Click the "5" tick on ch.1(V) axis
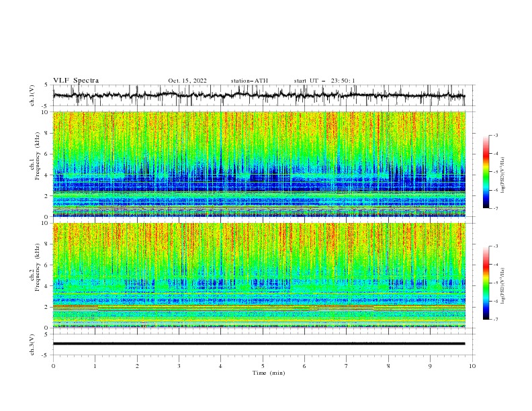The image size is (532, 411). [x=46, y=85]
